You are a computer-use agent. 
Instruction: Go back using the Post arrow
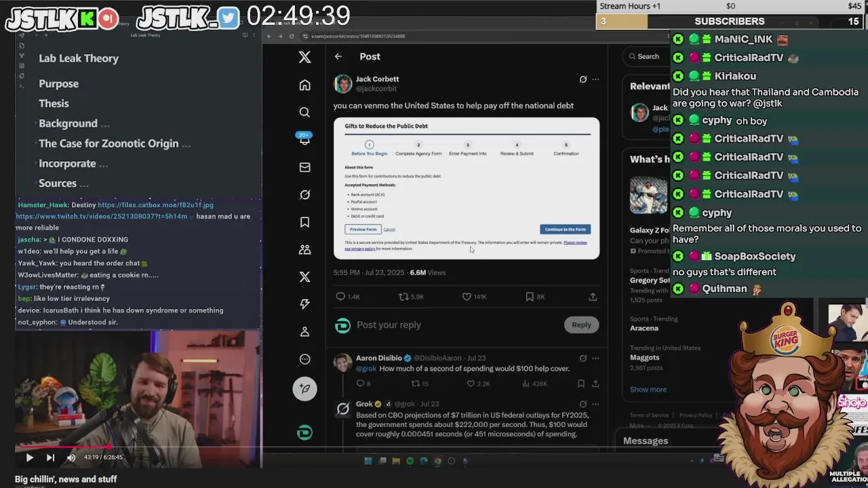click(338, 56)
